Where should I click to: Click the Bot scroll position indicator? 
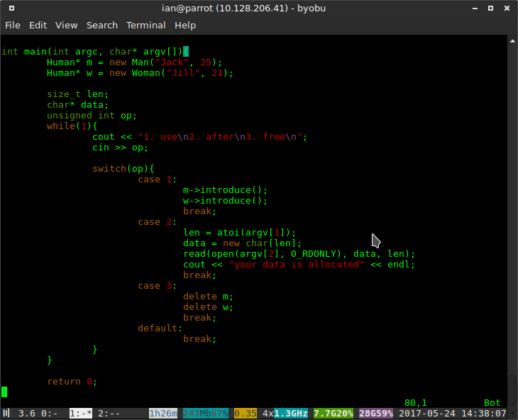click(x=492, y=403)
